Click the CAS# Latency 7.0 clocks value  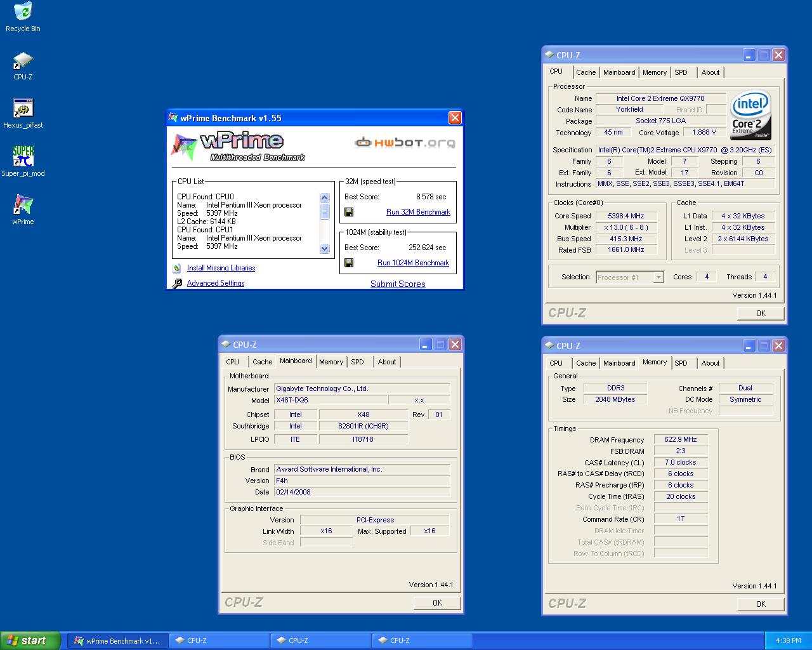681,462
